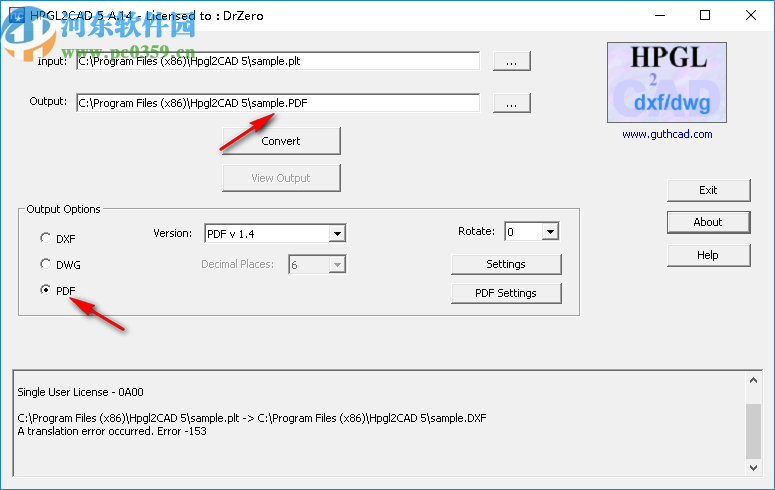This screenshot has height=490, width=775.
Task: Open the About dialog
Action: click(708, 223)
